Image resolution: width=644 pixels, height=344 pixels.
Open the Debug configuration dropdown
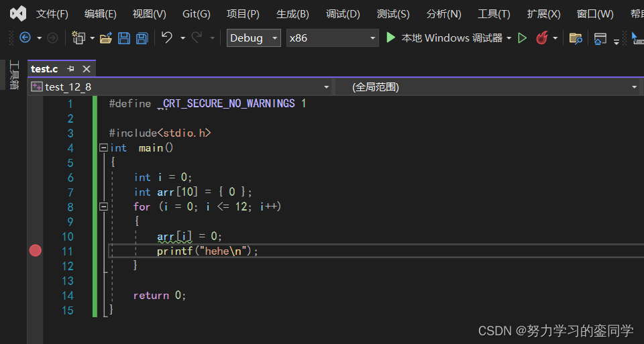tap(254, 38)
